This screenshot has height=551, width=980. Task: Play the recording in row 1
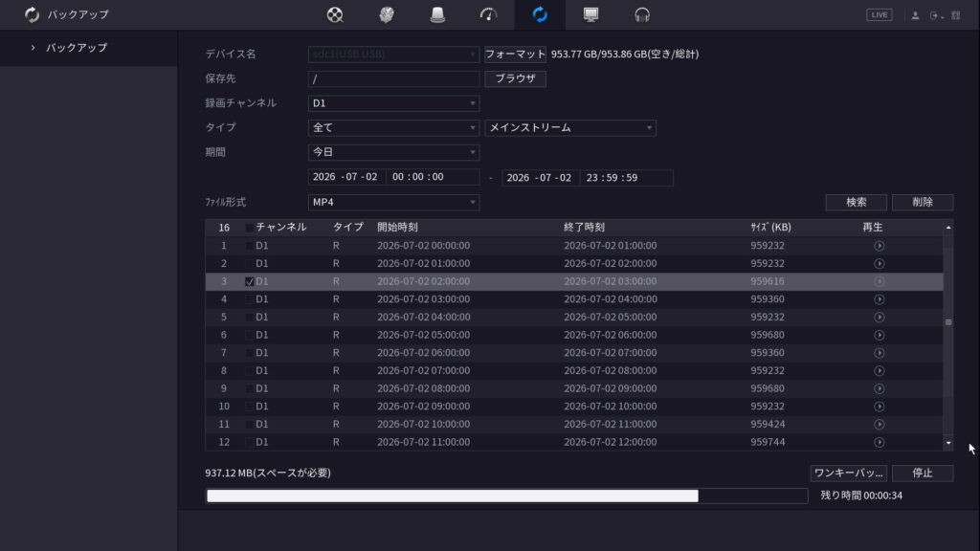[879, 246]
